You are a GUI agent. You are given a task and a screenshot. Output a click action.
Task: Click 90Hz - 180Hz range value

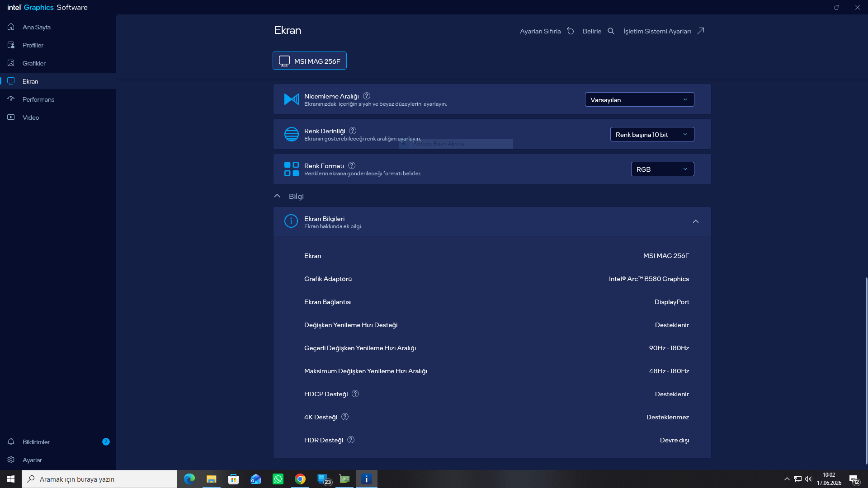click(x=669, y=348)
